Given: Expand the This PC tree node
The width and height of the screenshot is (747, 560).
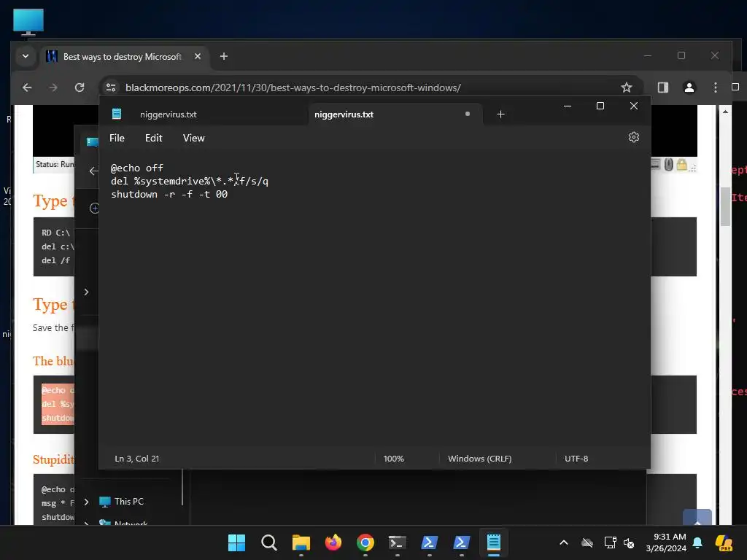Looking at the screenshot, I should tap(86, 502).
